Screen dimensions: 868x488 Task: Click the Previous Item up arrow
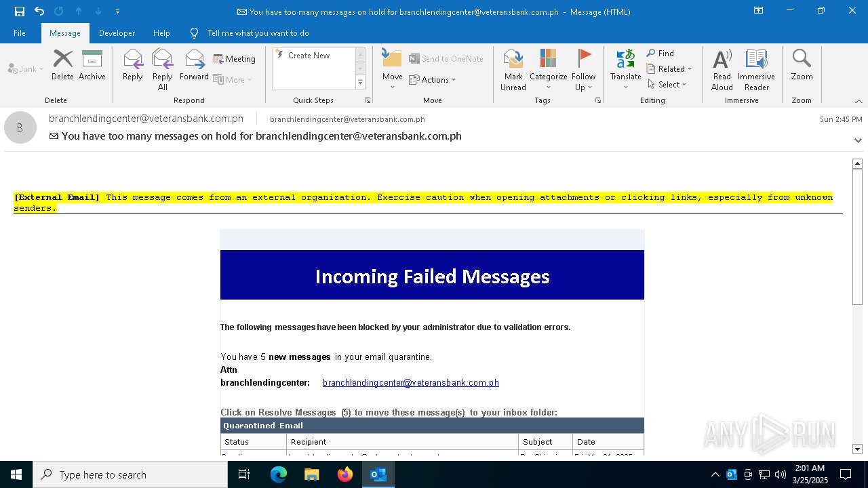pyautogui.click(x=79, y=12)
